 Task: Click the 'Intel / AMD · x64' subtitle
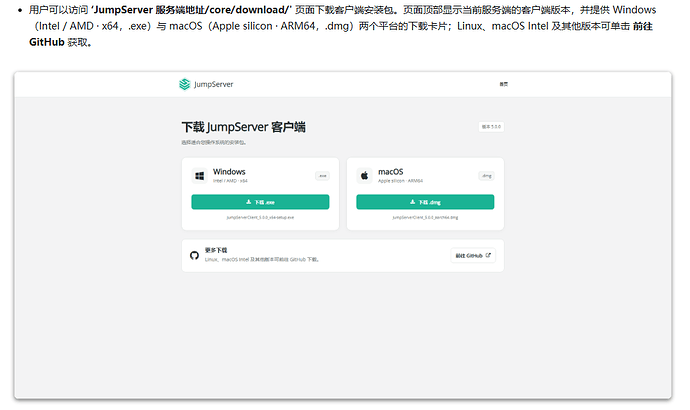[230, 181]
